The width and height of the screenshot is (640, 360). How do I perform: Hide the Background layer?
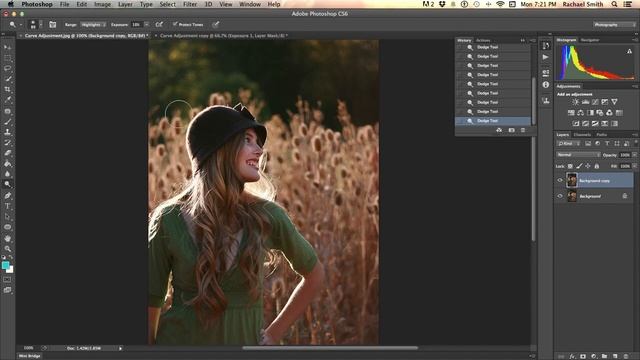click(x=560, y=196)
